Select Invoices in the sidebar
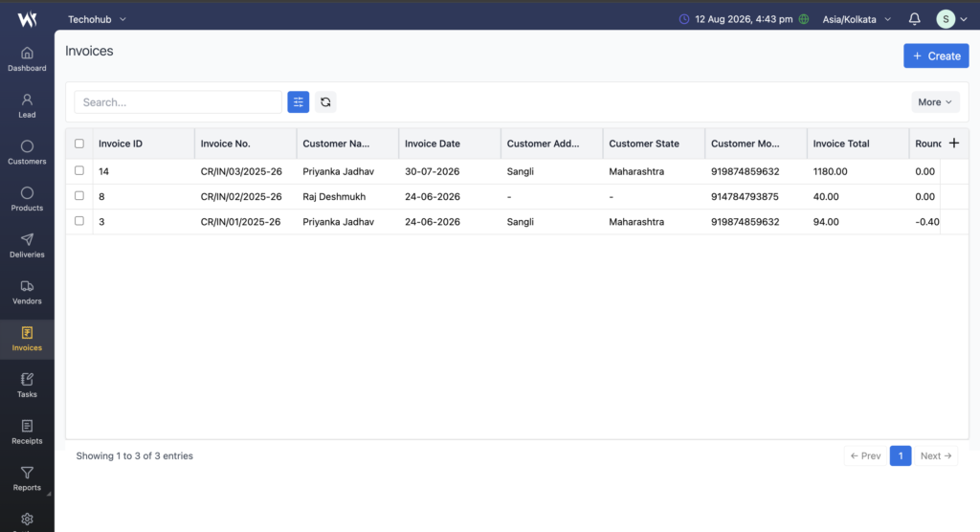 27,339
